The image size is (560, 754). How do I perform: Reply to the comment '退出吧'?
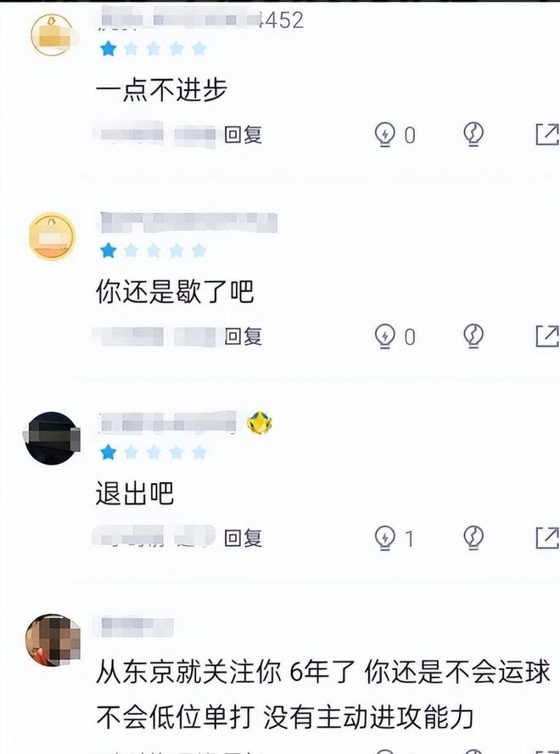point(243,538)
